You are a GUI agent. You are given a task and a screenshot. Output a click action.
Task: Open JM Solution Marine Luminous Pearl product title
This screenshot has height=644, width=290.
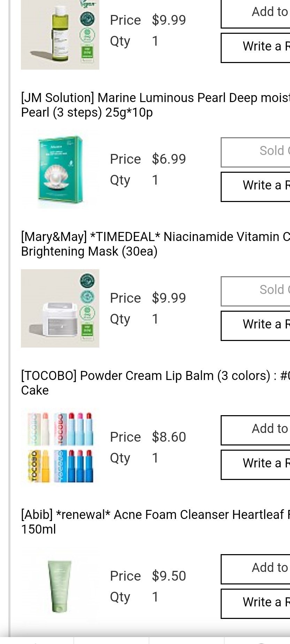155,105
